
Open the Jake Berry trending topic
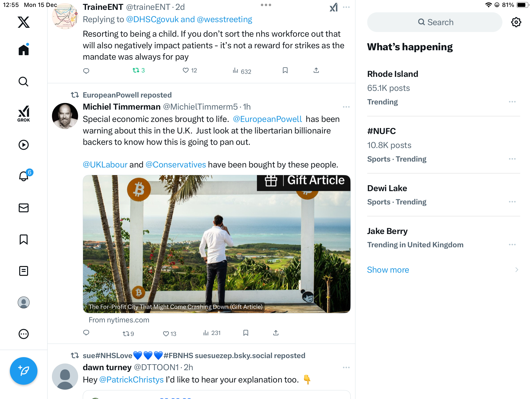(x=387, y=231)
